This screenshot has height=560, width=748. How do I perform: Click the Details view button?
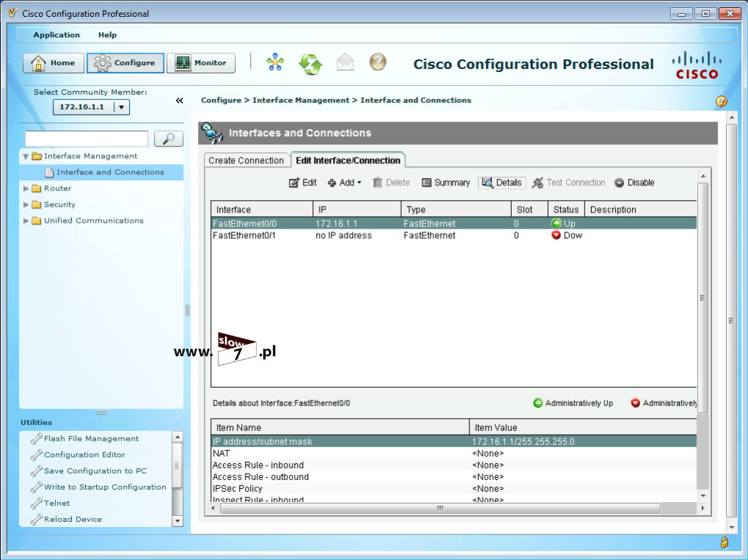coord(502,183)
